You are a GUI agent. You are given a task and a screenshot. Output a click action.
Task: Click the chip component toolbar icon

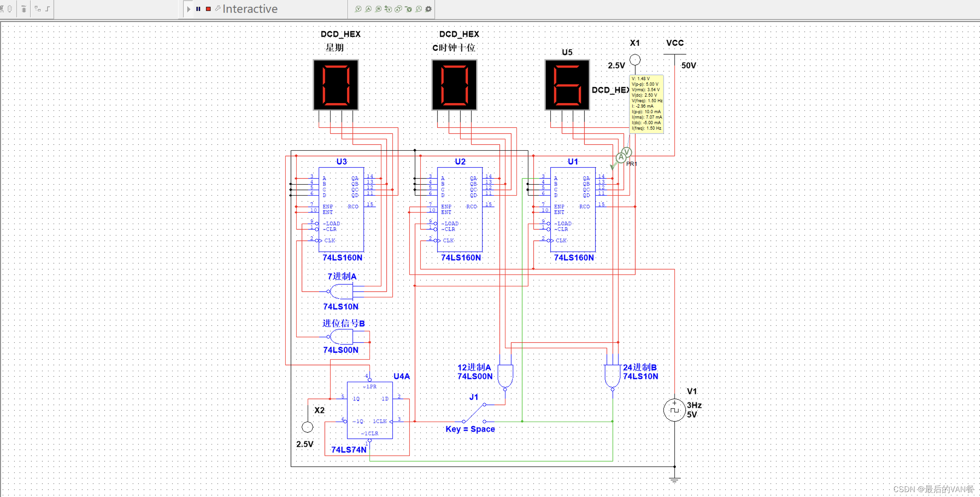tap(24, 9)
